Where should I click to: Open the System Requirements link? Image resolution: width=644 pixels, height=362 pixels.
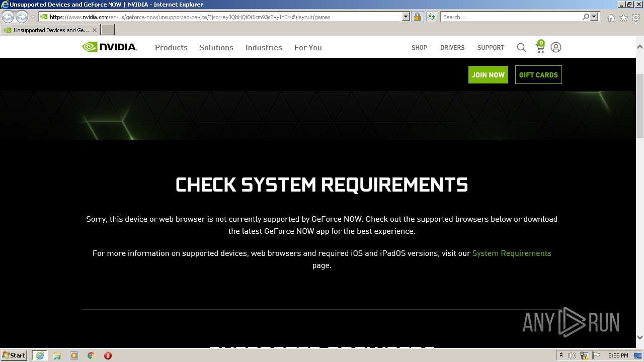512,253
